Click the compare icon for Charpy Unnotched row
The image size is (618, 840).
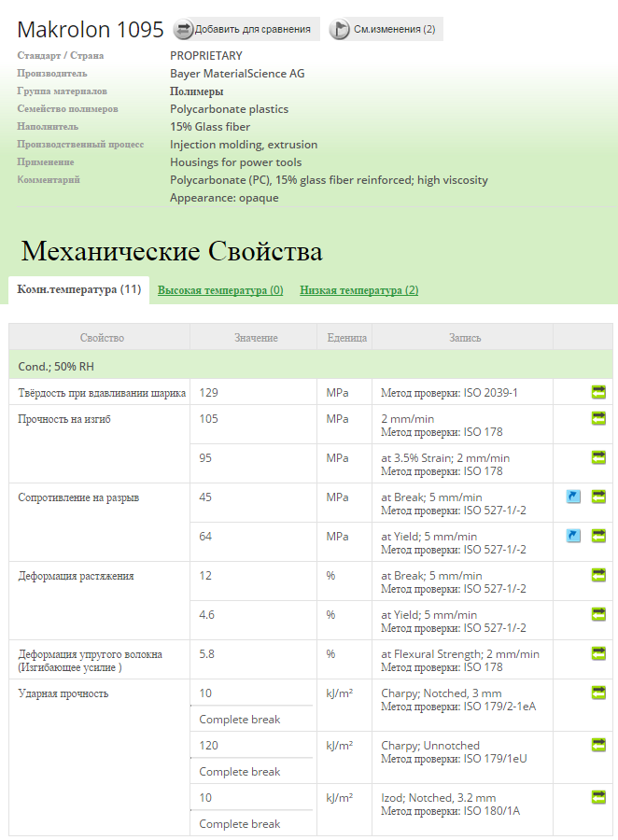(598, 745)
